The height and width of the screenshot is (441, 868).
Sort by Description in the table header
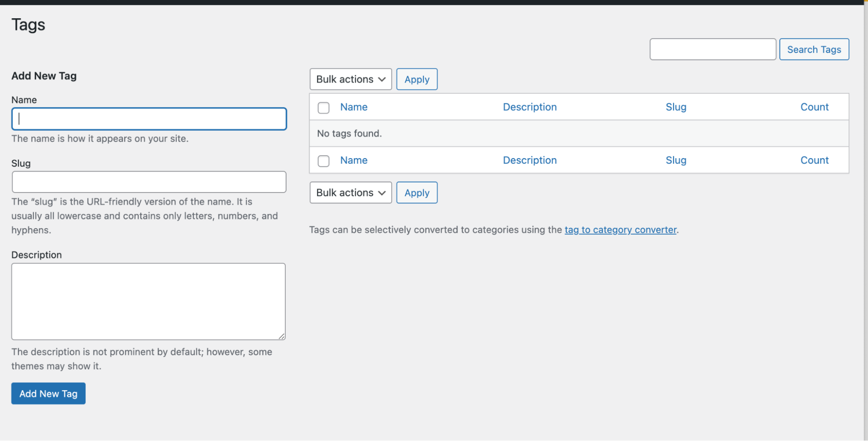click(529, 107)
